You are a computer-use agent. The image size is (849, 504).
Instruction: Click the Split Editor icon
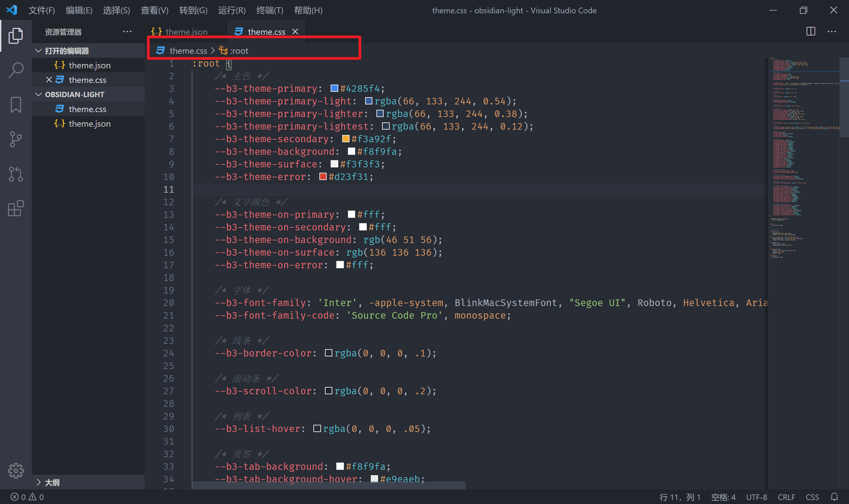(x=811, y=31)
